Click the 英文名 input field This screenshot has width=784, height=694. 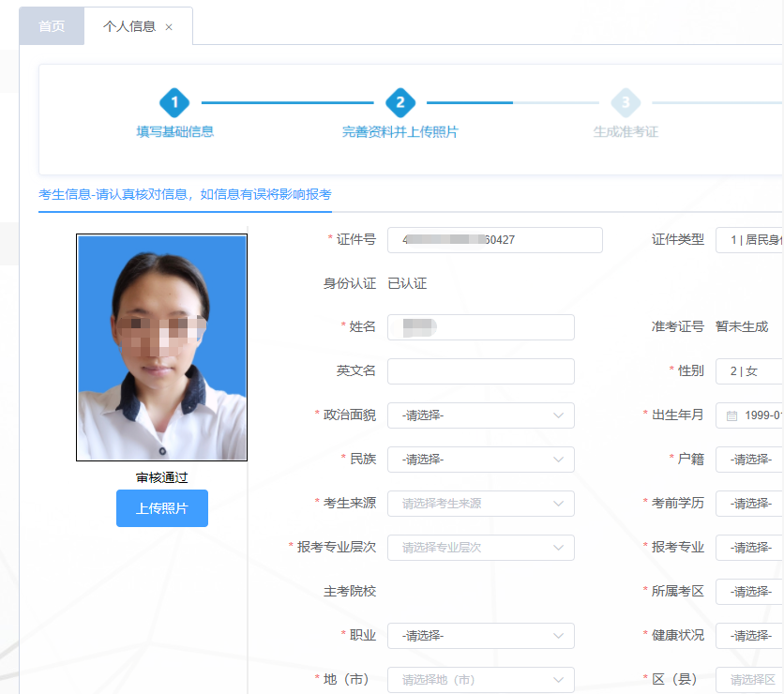click(480, 371)
